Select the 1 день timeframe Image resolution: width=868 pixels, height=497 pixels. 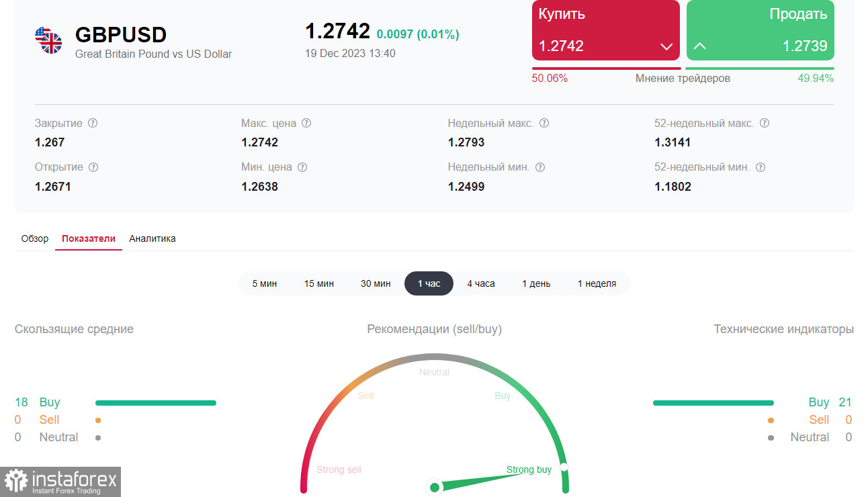pos(536,283)
